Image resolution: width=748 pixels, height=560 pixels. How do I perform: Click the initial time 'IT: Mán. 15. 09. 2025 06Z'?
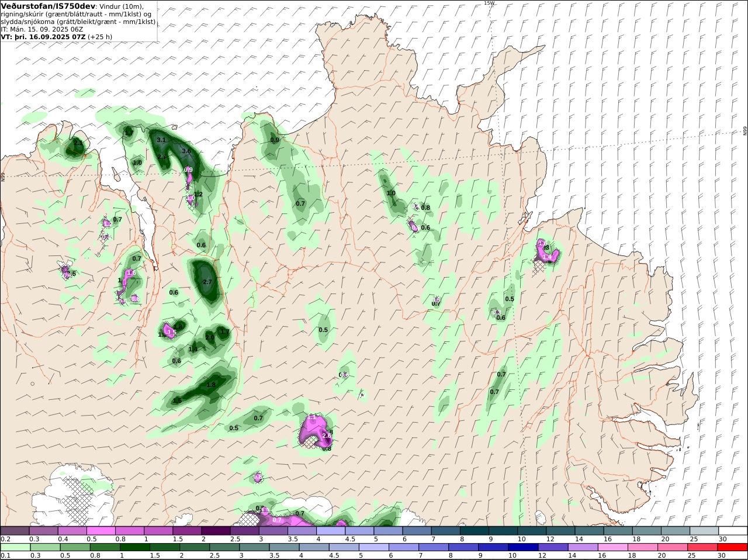[43, 29]
